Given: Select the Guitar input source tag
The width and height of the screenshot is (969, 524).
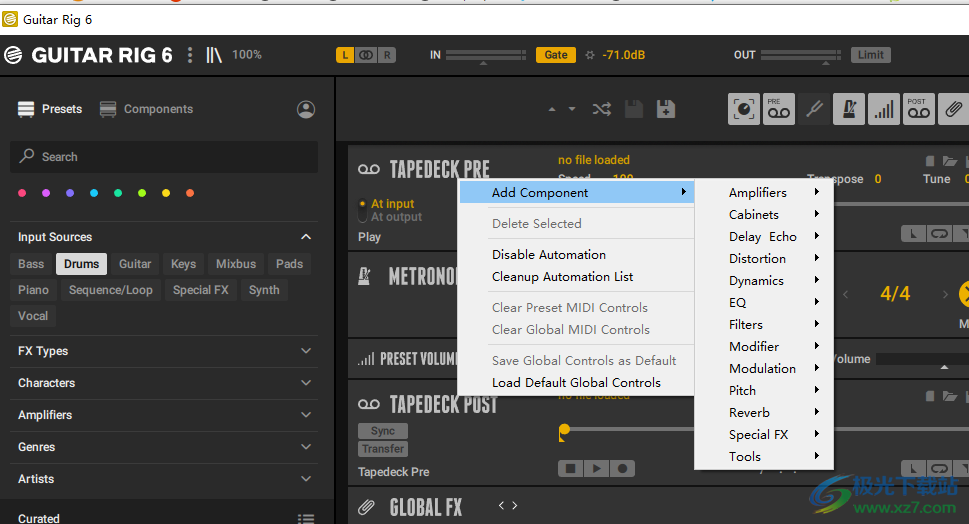Looking at the screenshot, I should pyautogui.click(x=135, y=264).
